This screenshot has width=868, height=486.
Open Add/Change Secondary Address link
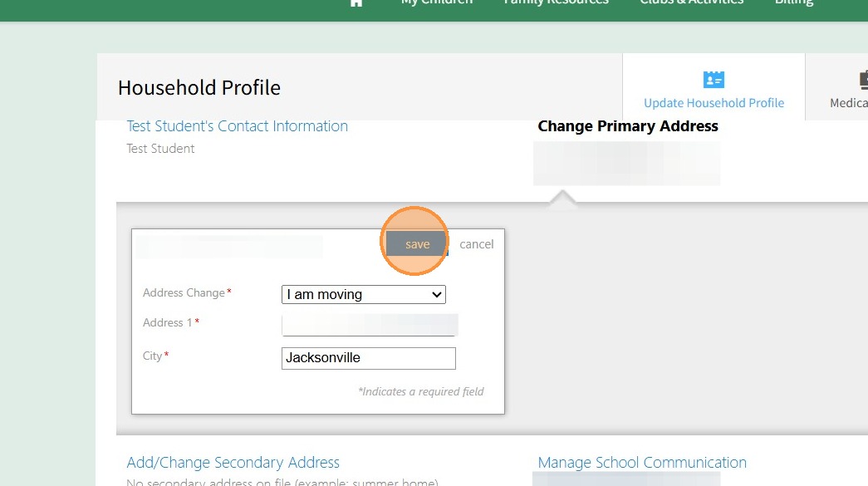(x=233, y=463)
